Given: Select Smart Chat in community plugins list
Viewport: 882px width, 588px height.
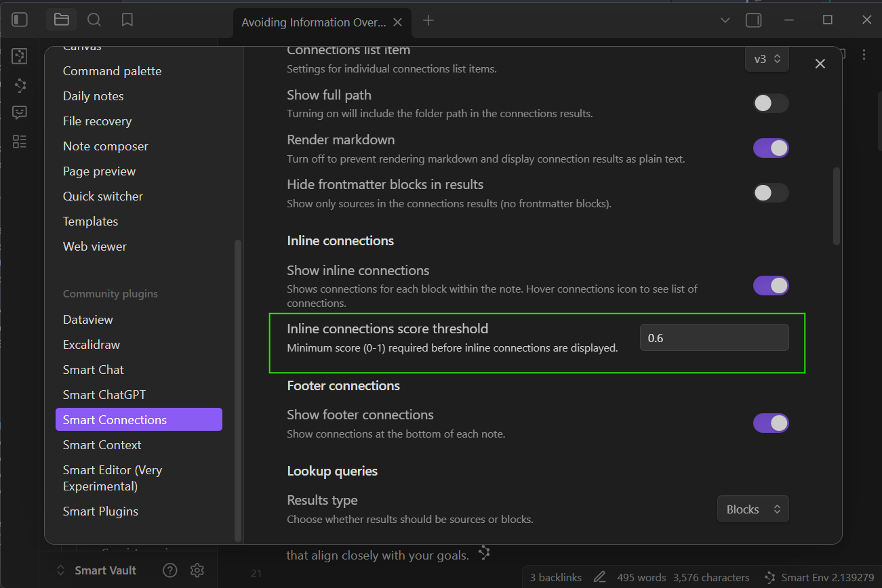Looking at the screenshot, I should pos(94,370).
